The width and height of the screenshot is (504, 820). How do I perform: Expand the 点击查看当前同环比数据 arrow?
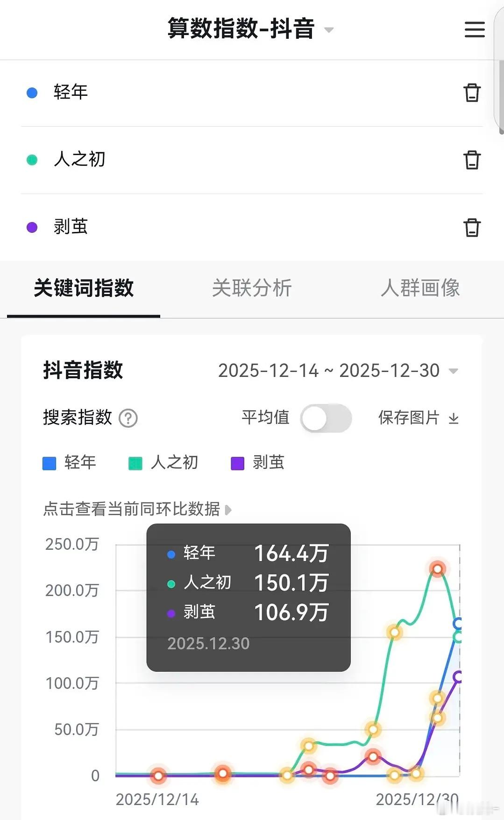pos(228,510)
